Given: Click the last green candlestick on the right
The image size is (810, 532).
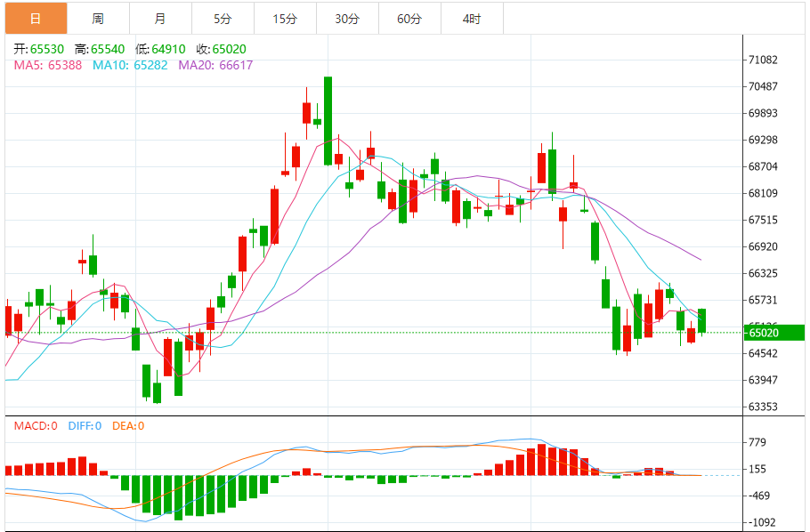Looking at the screenshot, I should pyautogui.click(x=701, y=321).
